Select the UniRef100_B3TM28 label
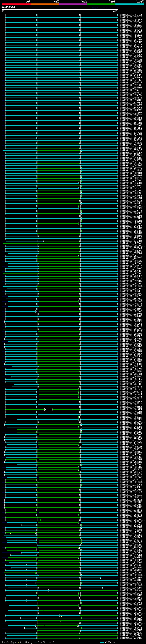This screenshot has height=644, width=146. coord(131,130)
